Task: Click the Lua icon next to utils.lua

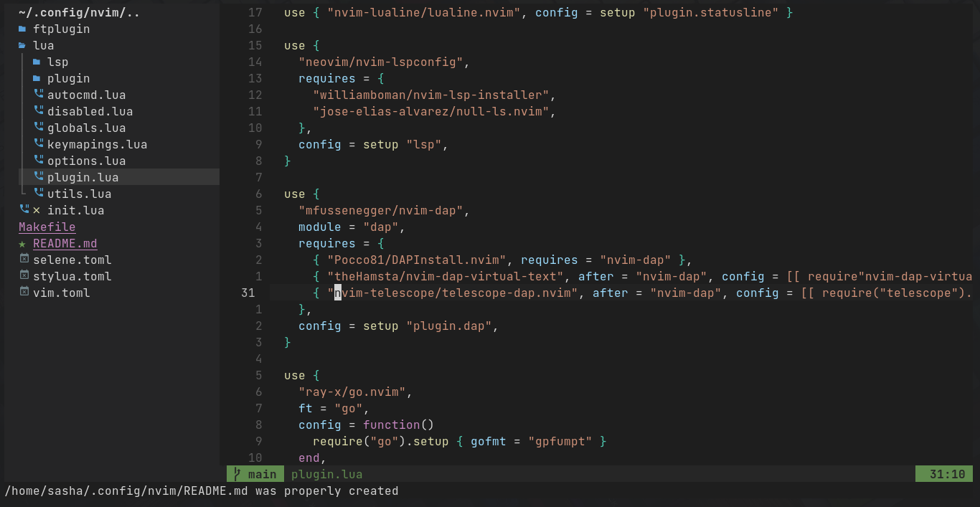Action: click(38, 194)
